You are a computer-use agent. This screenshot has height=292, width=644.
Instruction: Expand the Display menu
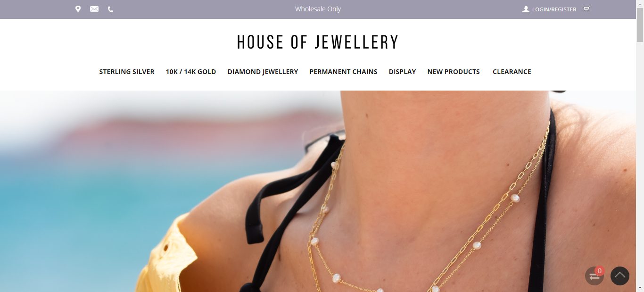(402, 72)
